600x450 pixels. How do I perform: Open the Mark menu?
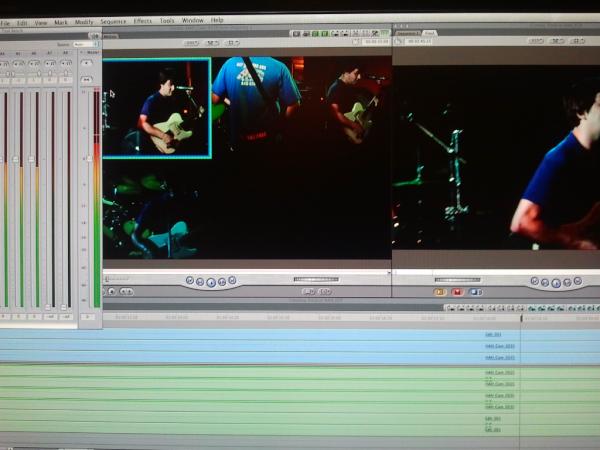(x=60, y=23)
